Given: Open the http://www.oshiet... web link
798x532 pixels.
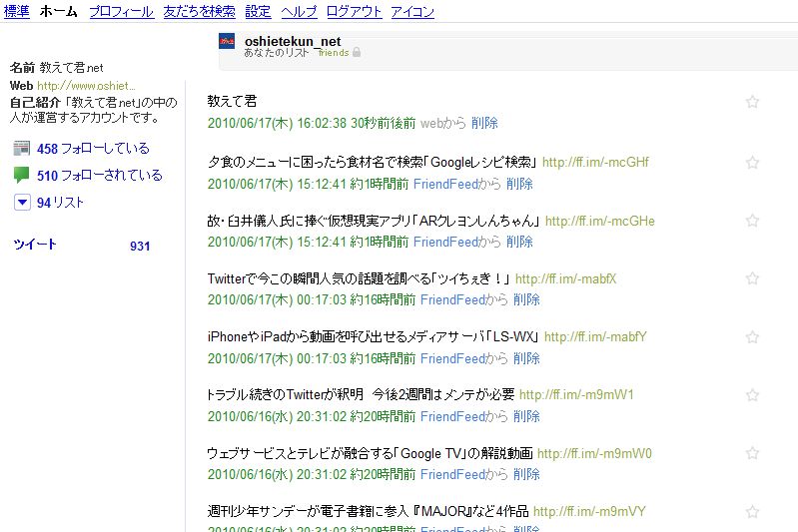Looking at the screenshot, I should tap(86, 86).
